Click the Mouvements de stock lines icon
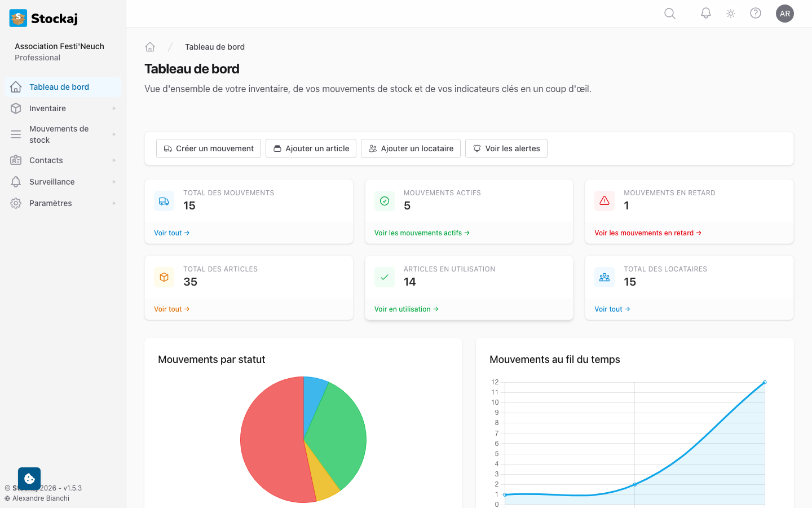 pos(16,134)
